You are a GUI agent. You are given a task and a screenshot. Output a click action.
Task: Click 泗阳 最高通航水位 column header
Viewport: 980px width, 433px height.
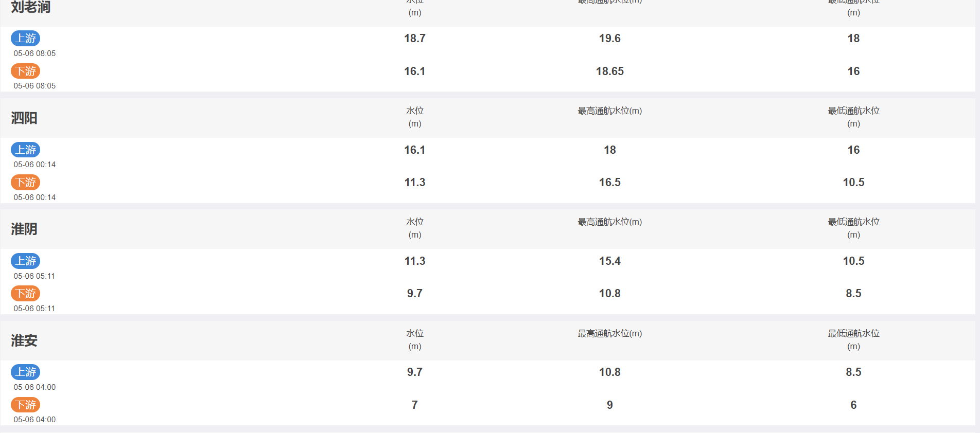coord(609,111)
